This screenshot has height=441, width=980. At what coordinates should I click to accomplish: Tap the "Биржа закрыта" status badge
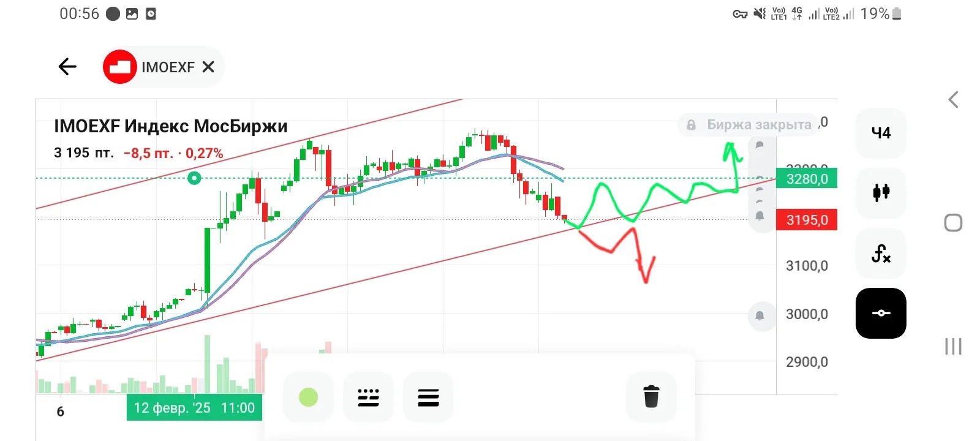pyautogui.click(x=748, y=124)
